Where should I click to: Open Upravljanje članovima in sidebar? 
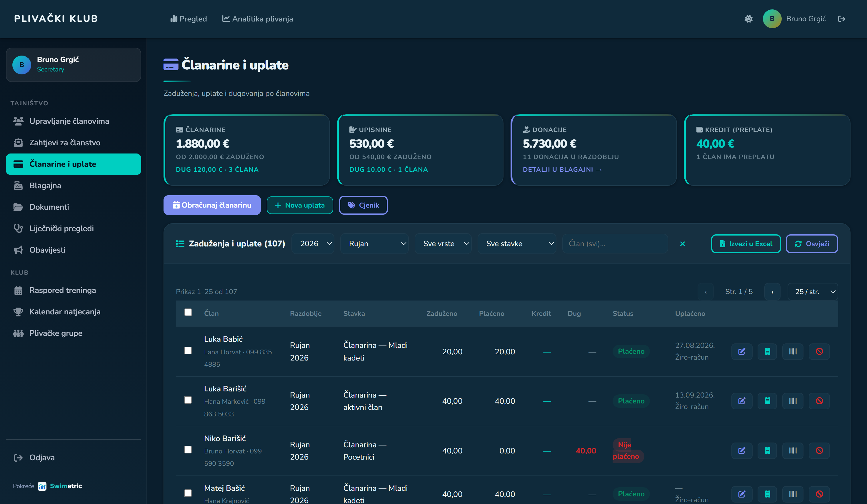73,121
